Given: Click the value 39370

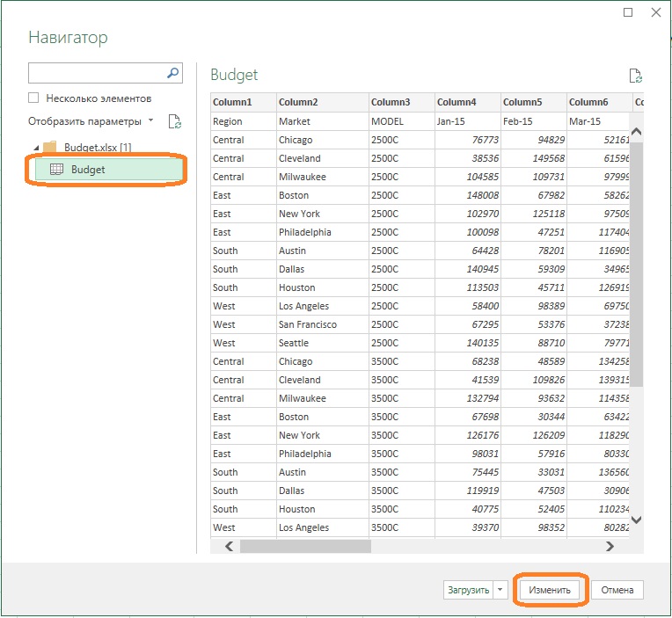Looking at the screenshot, I should point(486,527).
